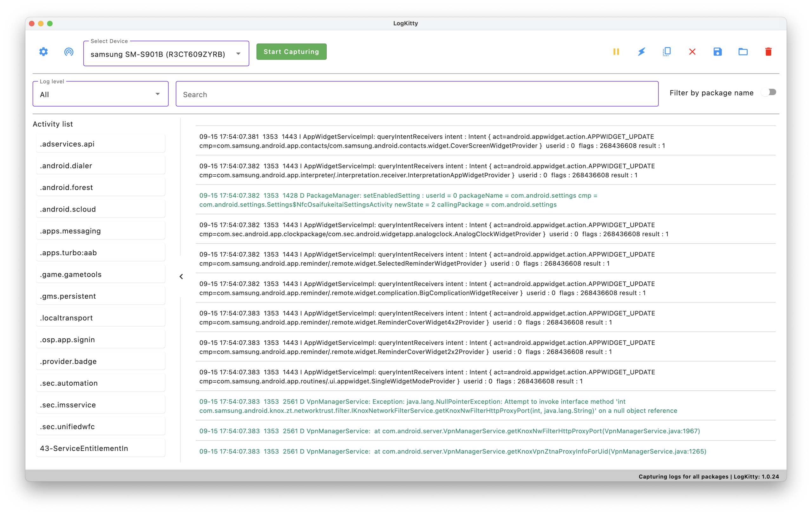Click the Activity list heading
812x515 pixels.
53,124
